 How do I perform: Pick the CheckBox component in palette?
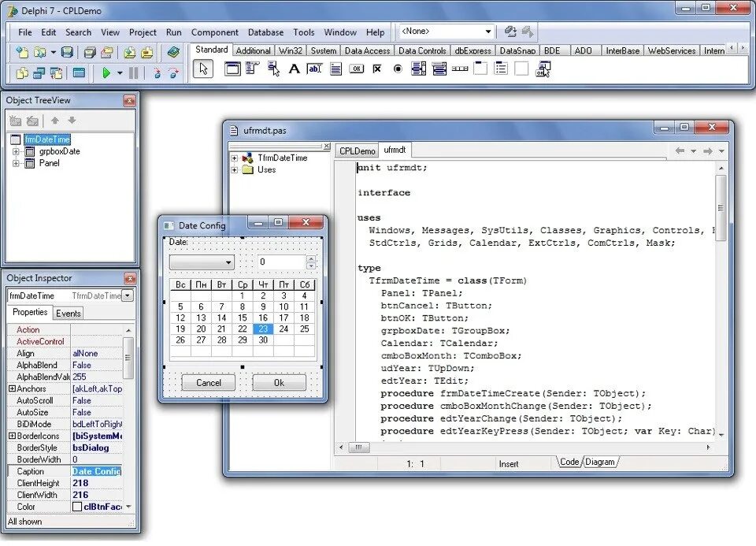pyautogui.click(x=377, y=69)
